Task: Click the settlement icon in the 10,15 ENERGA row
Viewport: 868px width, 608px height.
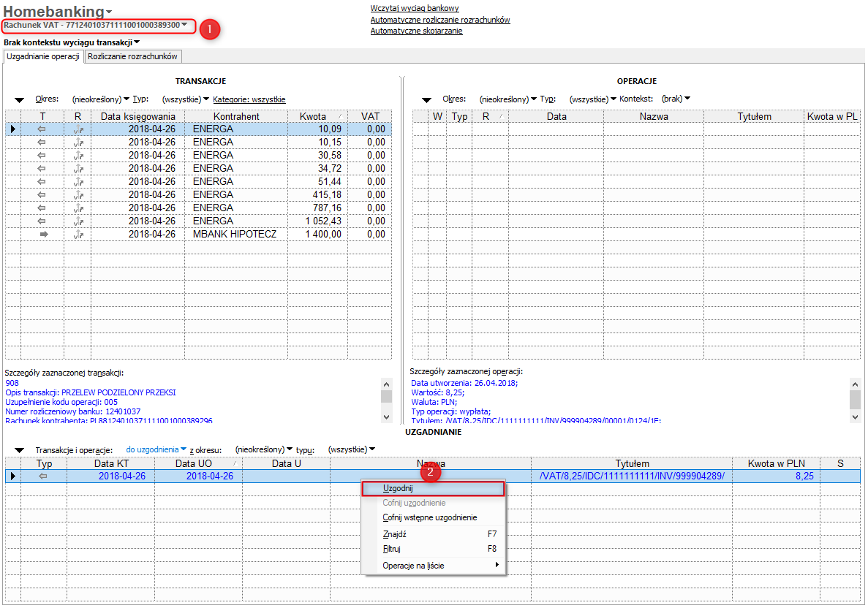Action: click(78, 142)
